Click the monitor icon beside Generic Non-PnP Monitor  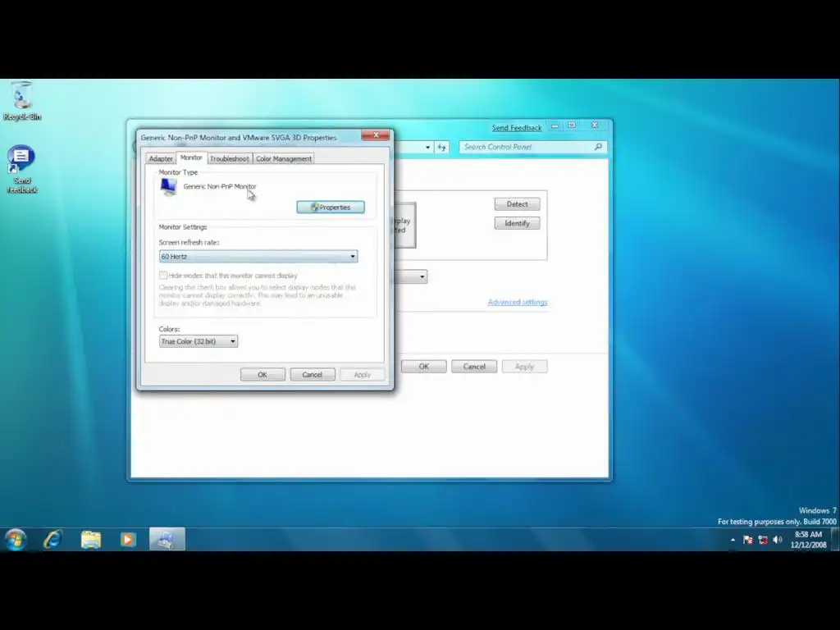pos(169,187)
